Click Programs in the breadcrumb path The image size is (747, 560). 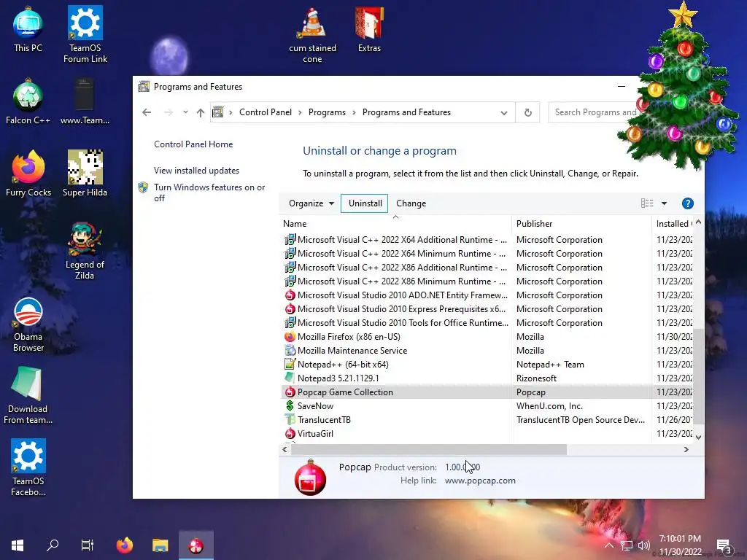[327, 112]
